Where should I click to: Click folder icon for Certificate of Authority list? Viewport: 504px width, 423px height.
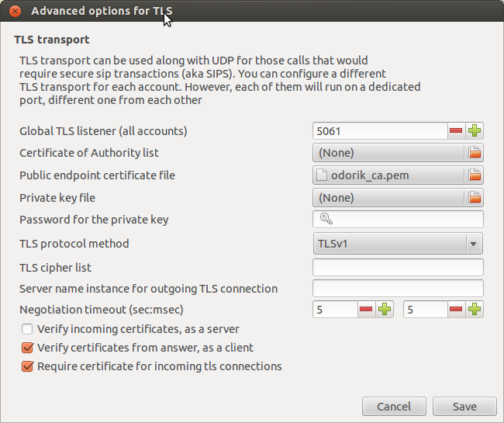474,153
